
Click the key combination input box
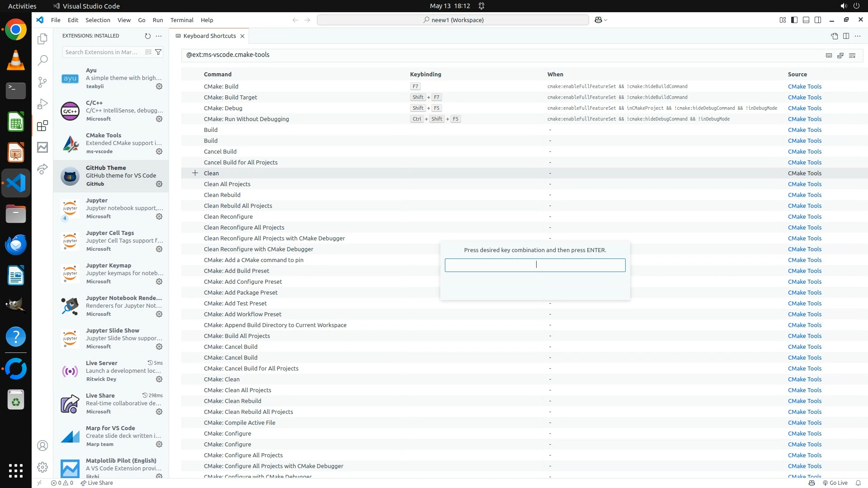click(535, 265)
